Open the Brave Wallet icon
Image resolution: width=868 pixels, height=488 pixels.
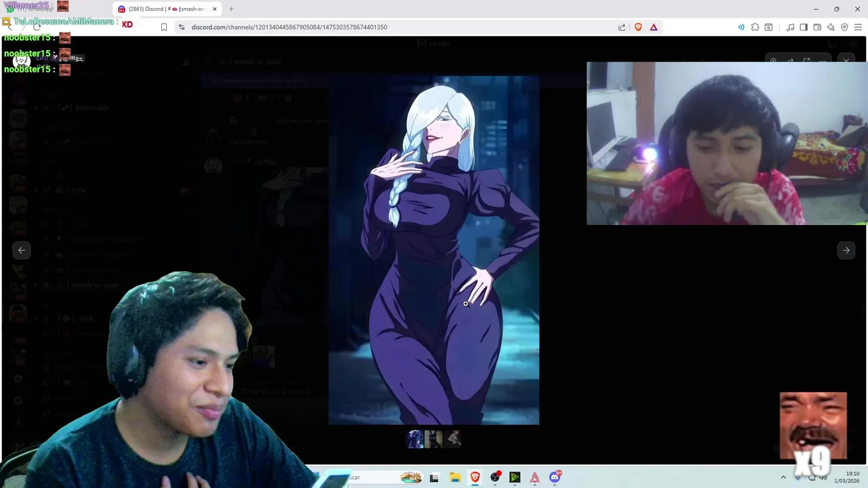817,27
